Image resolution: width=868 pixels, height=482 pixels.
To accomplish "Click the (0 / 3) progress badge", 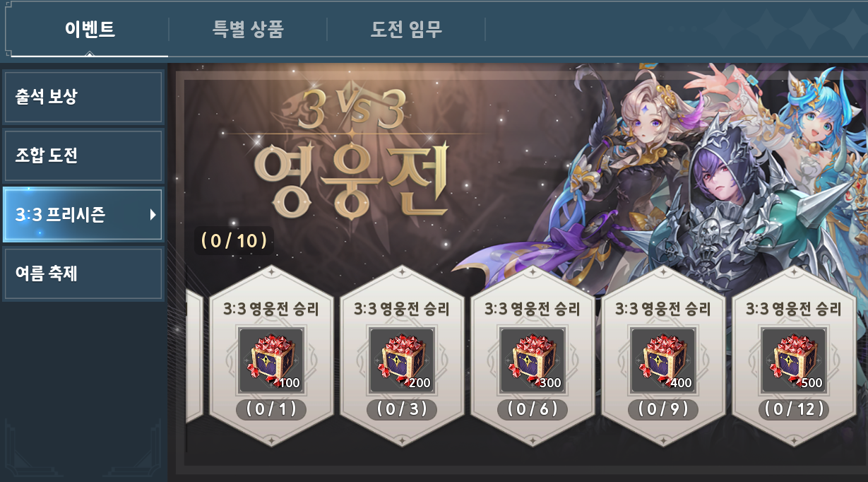I will tap(402, 409).
